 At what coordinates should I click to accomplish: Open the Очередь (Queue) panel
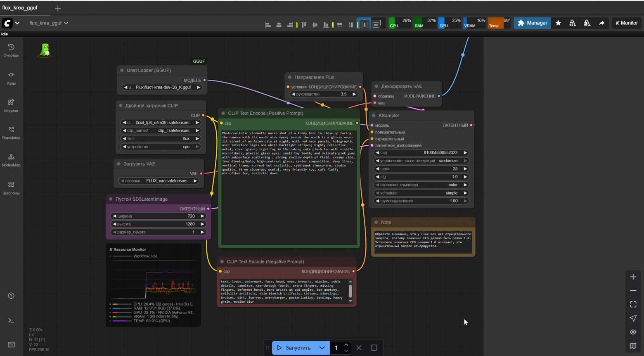pos(11,50)
